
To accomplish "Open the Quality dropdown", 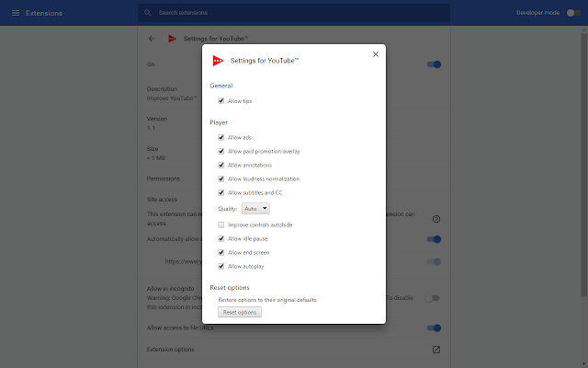I will (255, 209).
